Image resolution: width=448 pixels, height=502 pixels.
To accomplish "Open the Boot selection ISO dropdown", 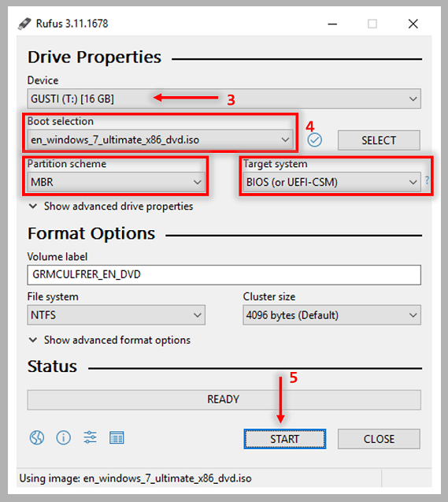I will tap(160, 140).
